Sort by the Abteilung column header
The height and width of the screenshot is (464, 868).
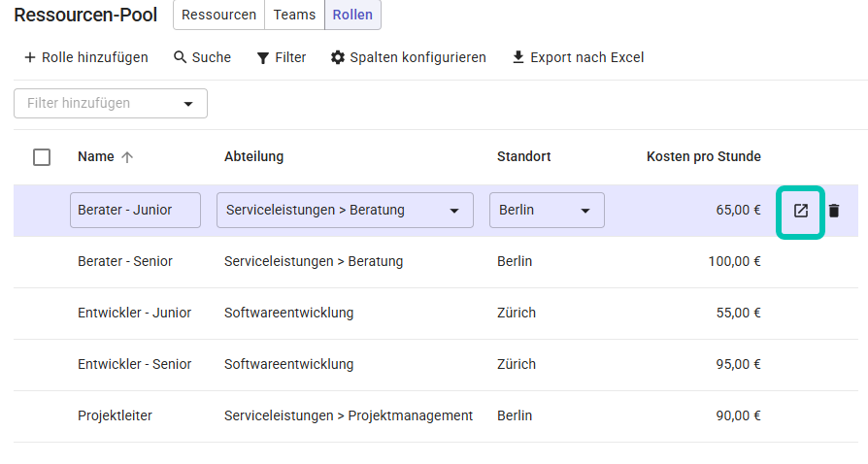[253, 156]
